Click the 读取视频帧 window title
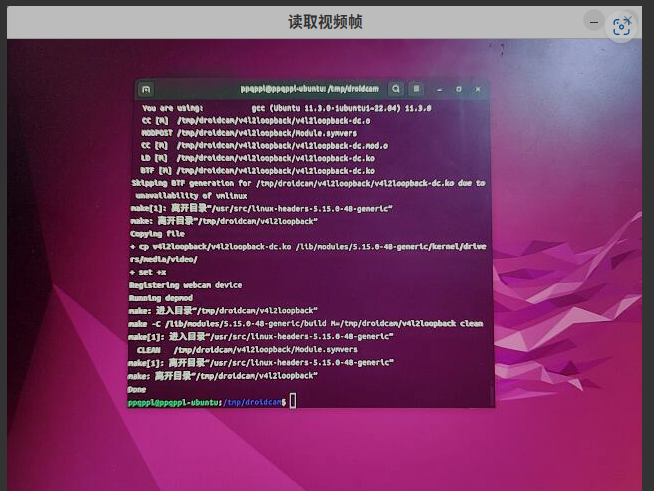This screenshot has width=654, height=491. click(x=325, y=22)
